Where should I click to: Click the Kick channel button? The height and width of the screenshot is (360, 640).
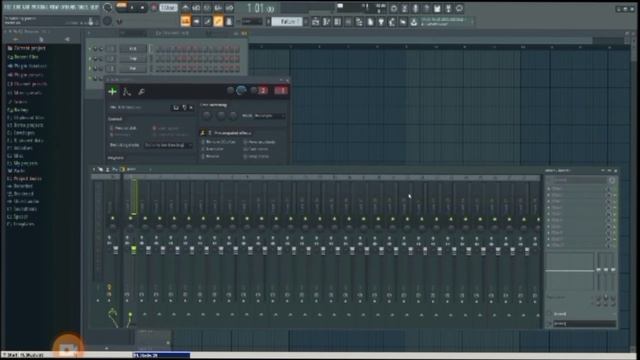point(133,49)
